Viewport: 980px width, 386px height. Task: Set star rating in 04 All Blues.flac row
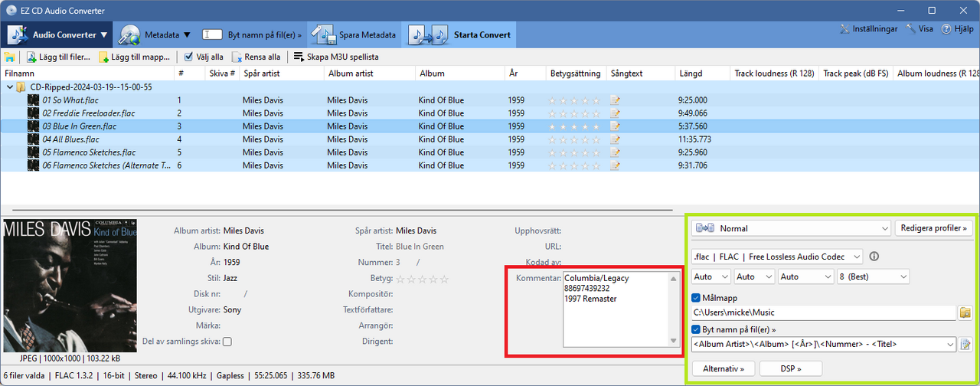click(x=575, y=139)
